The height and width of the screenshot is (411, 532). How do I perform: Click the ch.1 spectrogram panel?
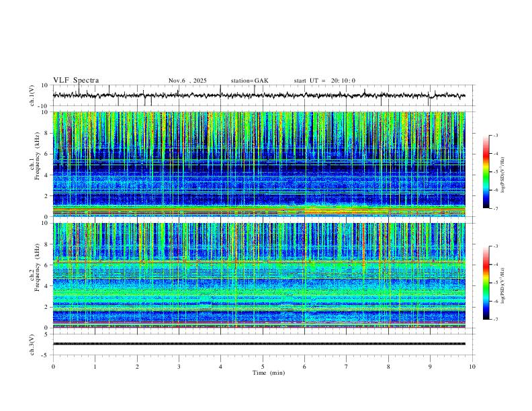pyautogui.click(x=259, y=164)
